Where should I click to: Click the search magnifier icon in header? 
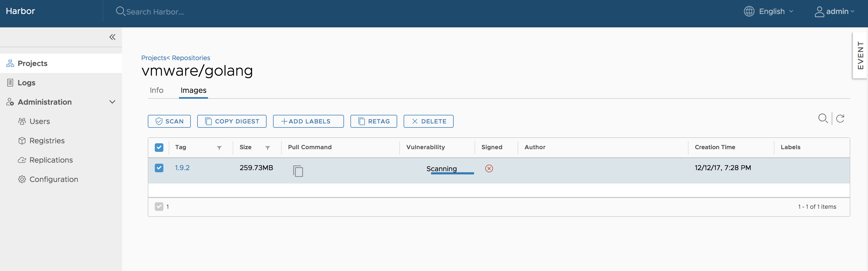(x=120, y=12)
